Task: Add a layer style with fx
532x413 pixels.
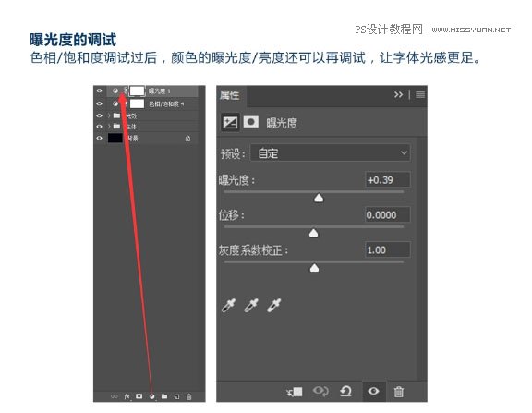Action: 127,396
